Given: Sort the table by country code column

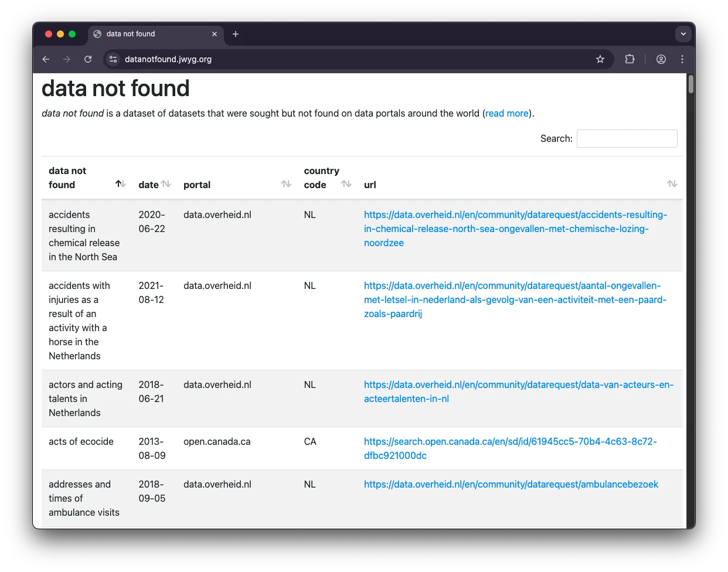Looking at the screenshot, I should coord(346,184).
